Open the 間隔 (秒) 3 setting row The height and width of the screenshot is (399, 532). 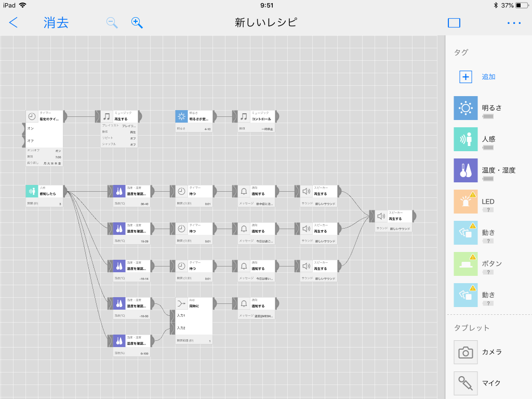tap(44, 204)
